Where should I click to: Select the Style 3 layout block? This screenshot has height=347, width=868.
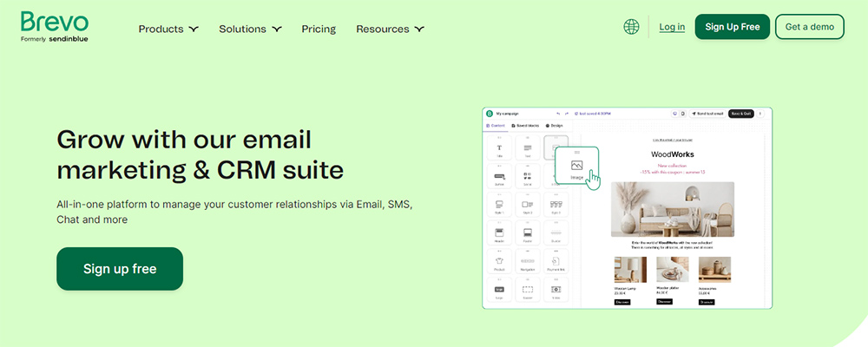556,206
